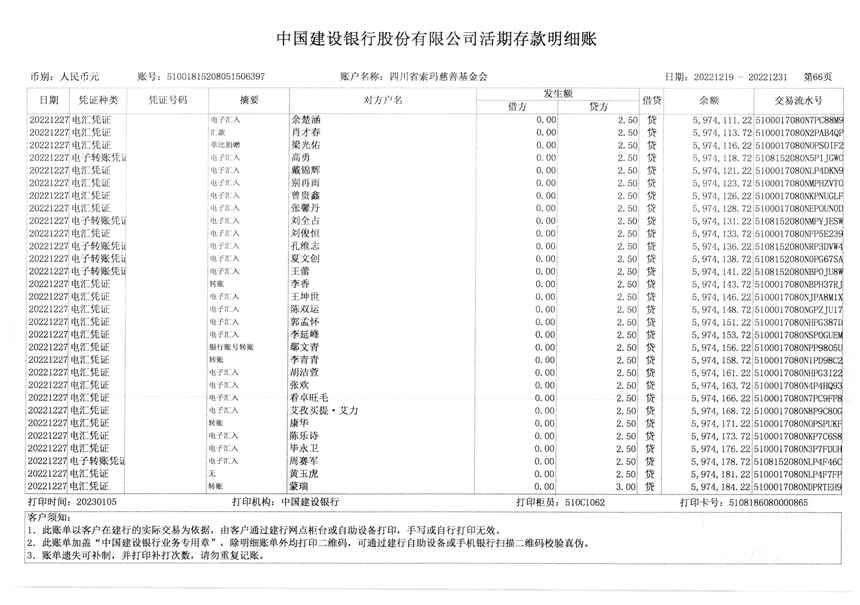Click the 借方 sub-header
This screenshot has width=860, height=605.
[517, 106]
